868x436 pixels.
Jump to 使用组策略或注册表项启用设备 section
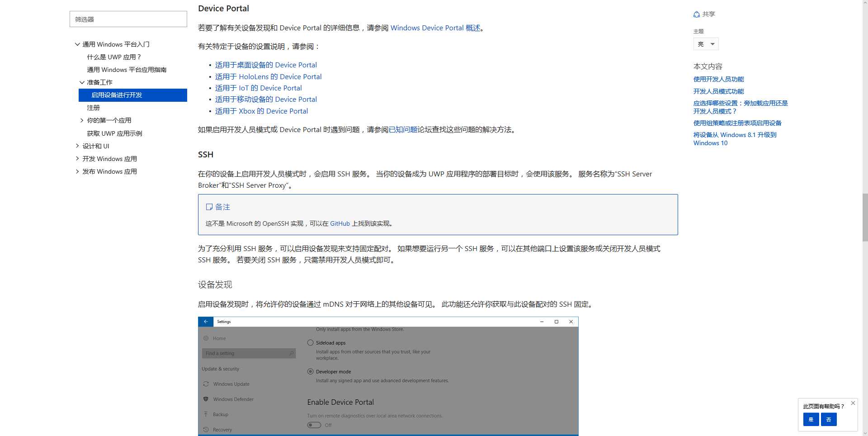click(x=737, y=123)
